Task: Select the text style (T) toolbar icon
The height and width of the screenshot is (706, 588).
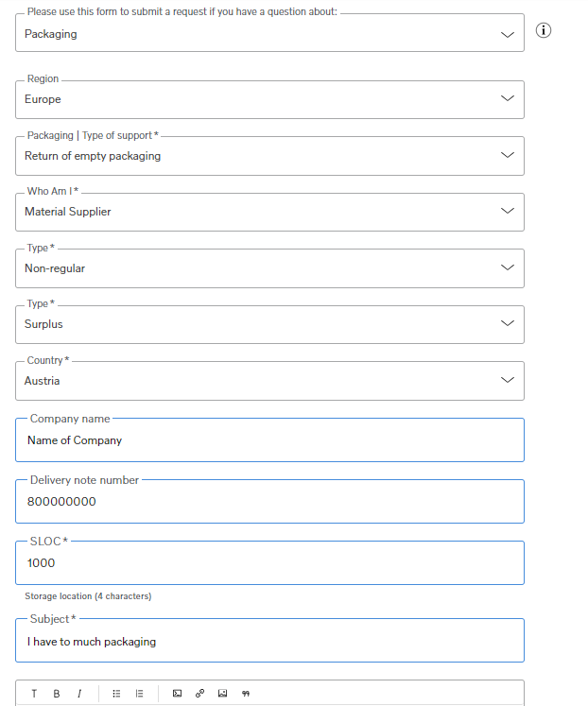Action: coord(34,694)
